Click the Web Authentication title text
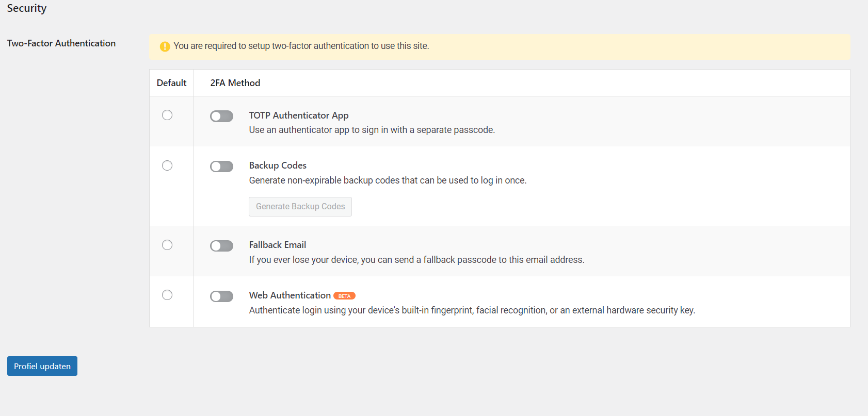Viewport: 868px width, 416px height. pos(290,295)
